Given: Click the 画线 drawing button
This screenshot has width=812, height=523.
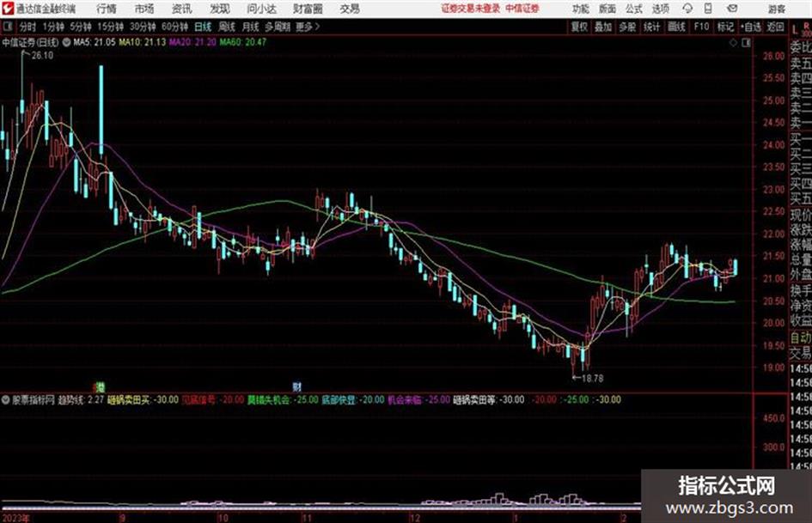Looking at the screenshot, I should 677,27.
